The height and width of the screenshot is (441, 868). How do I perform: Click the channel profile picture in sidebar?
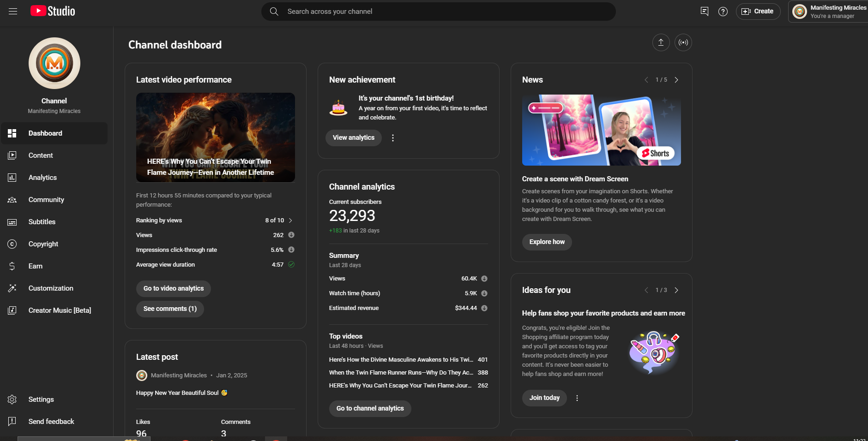[x=54, y=63]
